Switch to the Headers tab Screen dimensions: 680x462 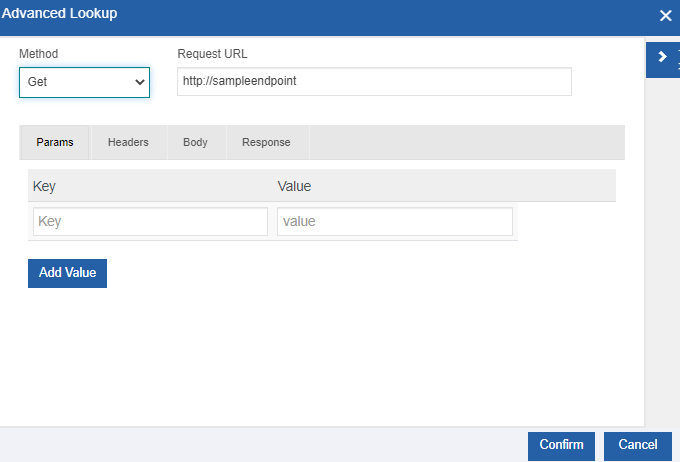point(128,142)
